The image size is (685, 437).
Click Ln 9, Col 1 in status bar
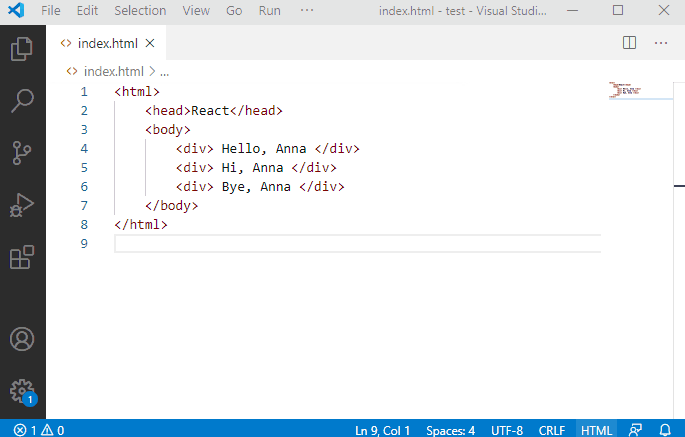[x=383, y=430]
